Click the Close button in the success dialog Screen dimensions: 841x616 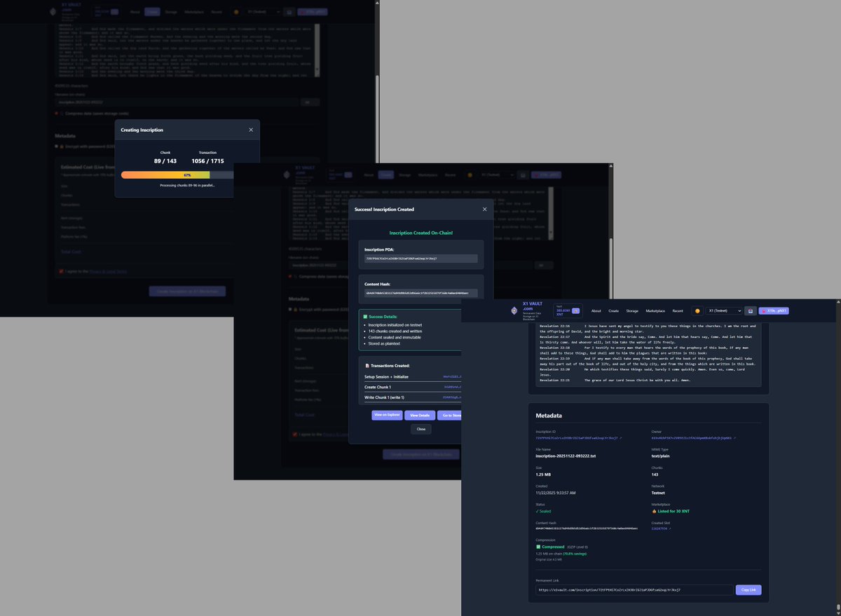click(x=420, y=429)
